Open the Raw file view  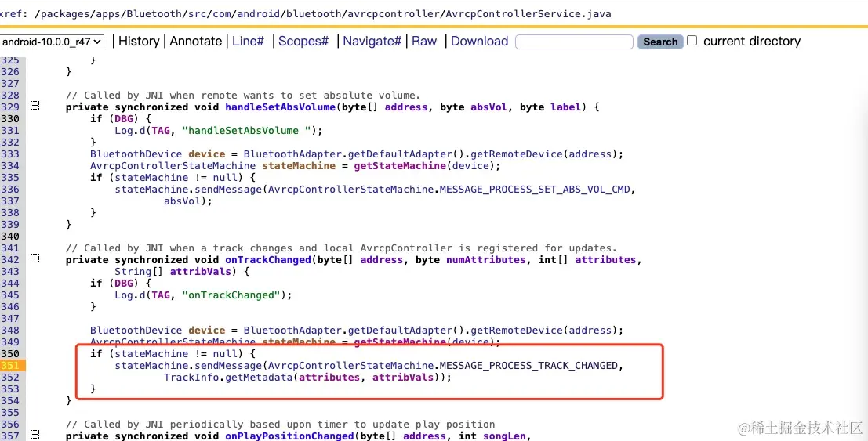pos(424,41)
